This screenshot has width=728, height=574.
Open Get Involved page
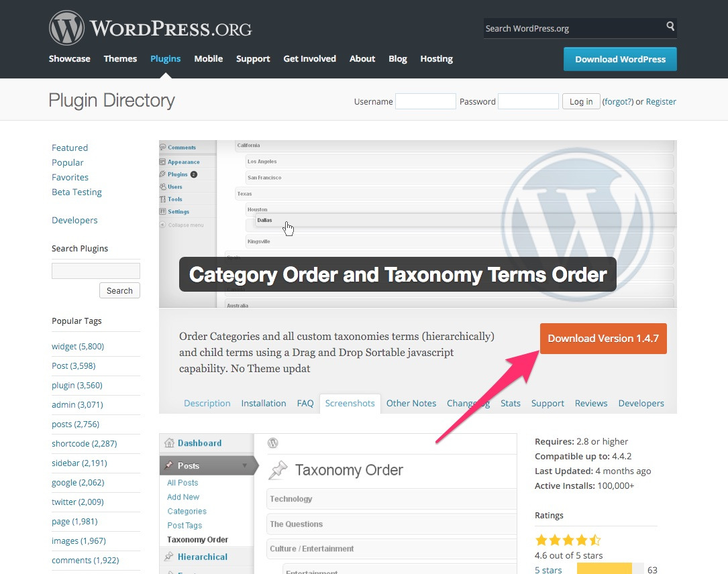(x=310, y=58)
